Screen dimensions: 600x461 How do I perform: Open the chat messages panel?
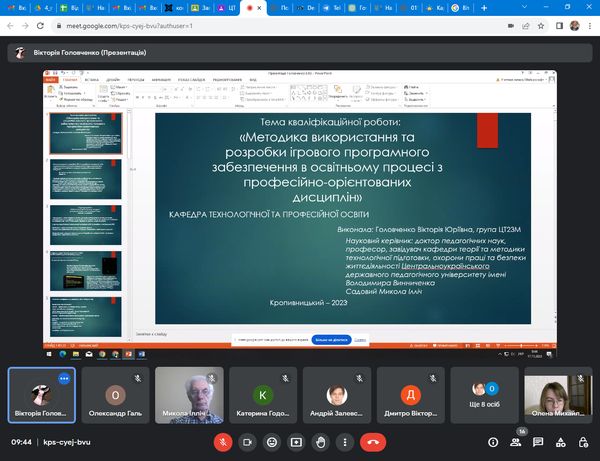(538, 441)
